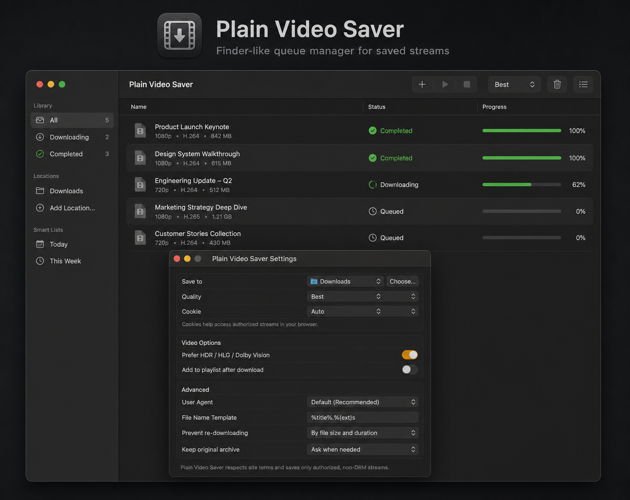Select Downloading in the Library sidebar
The image size is (630, 500).
click(x=72, y=137)
